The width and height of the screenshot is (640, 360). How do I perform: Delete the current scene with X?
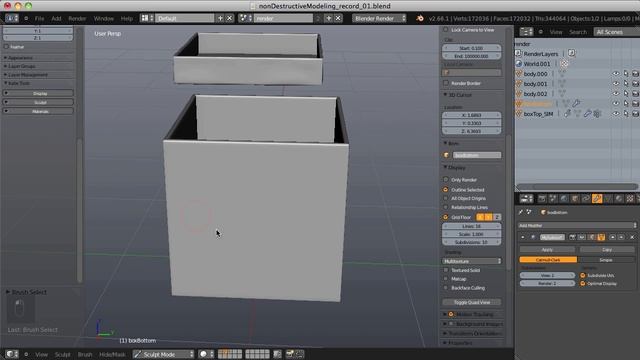pyautogui.click(x=338, y=18)
